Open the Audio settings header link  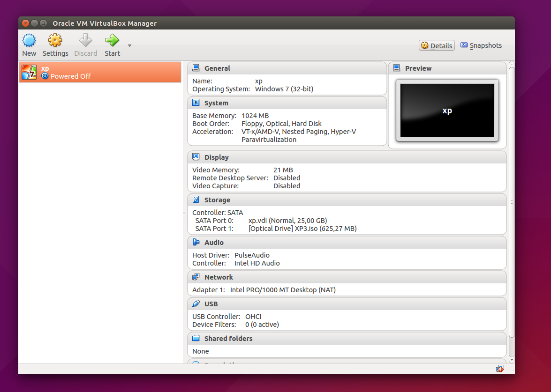click(214, 243)
